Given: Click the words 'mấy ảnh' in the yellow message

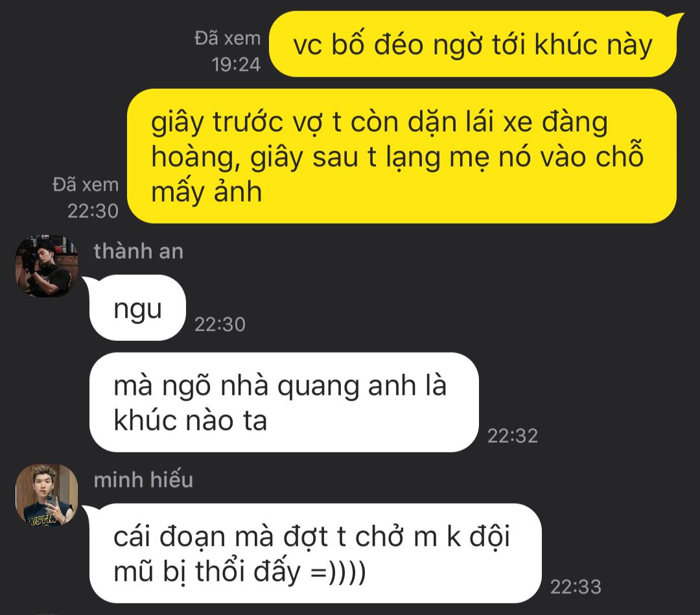Looking at the screenshot, I should click(x=206, y=192).
